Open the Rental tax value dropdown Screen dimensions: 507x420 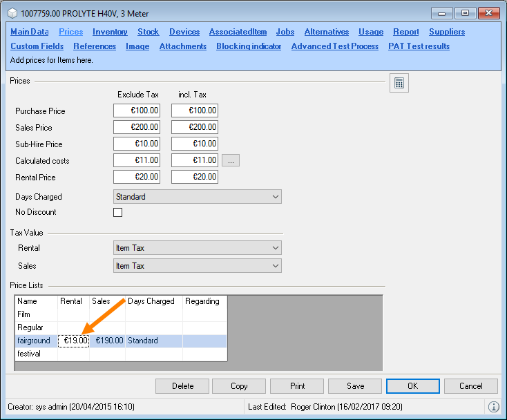(197, 248)
